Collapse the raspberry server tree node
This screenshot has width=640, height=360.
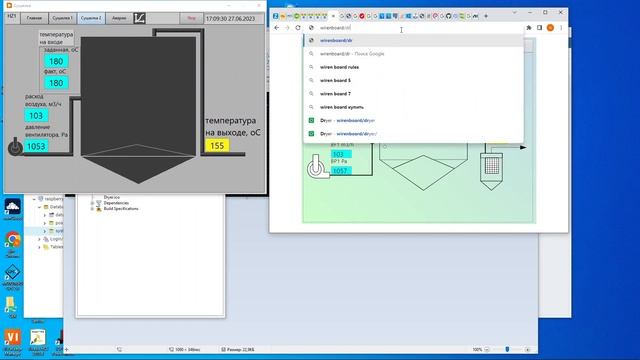34,199
